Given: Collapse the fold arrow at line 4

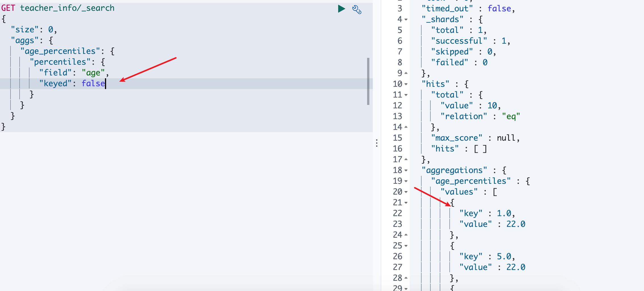Looking at the screenshot, I should click(406, 20).
